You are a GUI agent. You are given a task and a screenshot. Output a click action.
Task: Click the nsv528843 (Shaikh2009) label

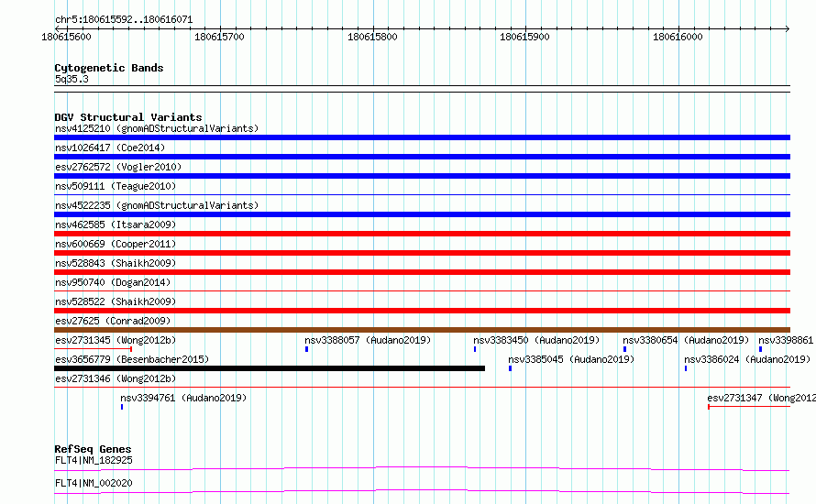pyautogui.click(x=116, y=263)
